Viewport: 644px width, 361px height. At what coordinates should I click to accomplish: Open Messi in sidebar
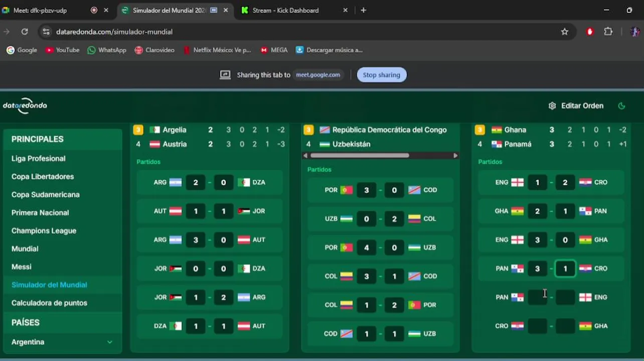tap(22, 267)
